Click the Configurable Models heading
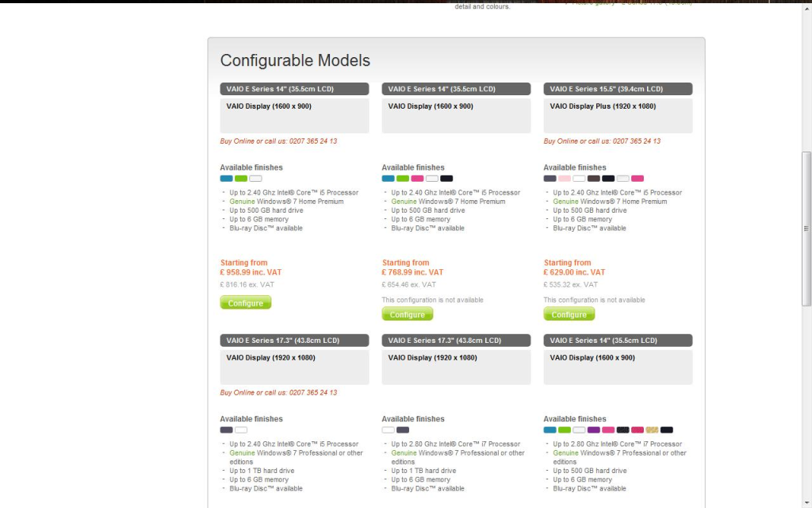This screenshot has width=812, height=508. point(295,60)
